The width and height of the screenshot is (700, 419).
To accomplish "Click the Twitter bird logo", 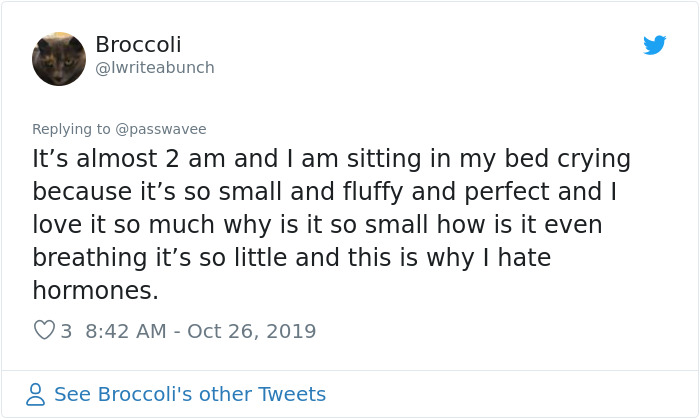I will pos(654,45).
